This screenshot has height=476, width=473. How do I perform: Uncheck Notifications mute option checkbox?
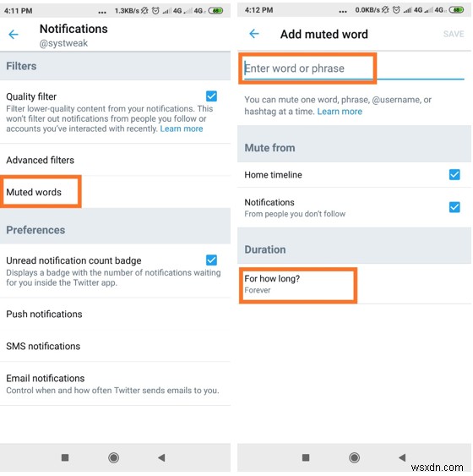[454, 207]
